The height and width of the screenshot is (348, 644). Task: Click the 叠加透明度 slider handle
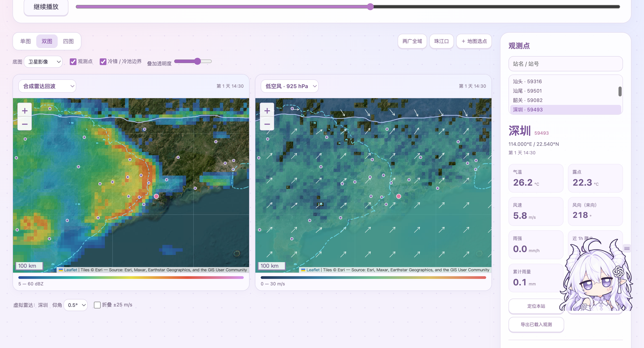197,61
